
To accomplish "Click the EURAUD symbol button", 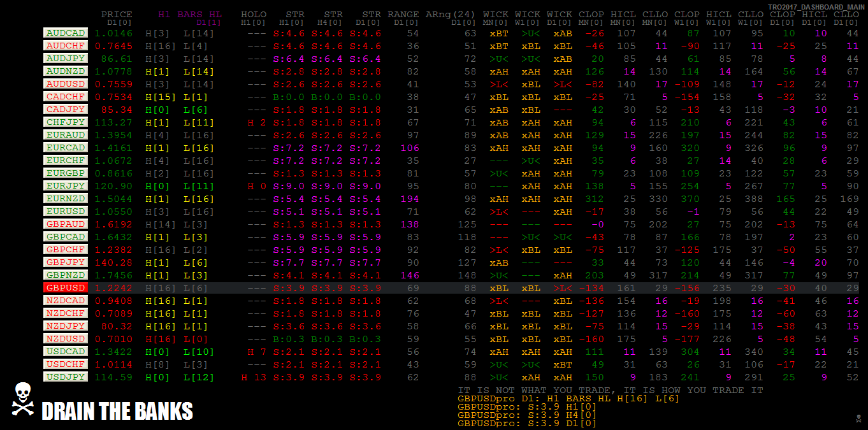I will point(65,135).
